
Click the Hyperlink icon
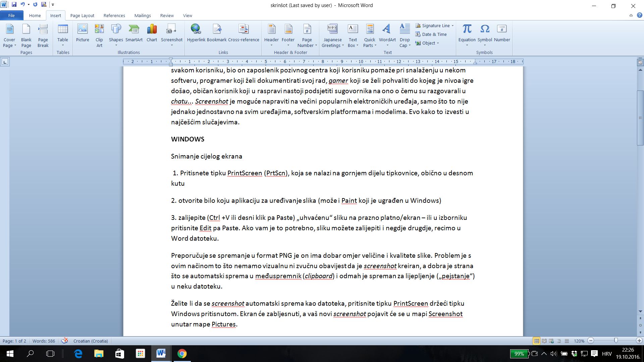tap(196, 33)
